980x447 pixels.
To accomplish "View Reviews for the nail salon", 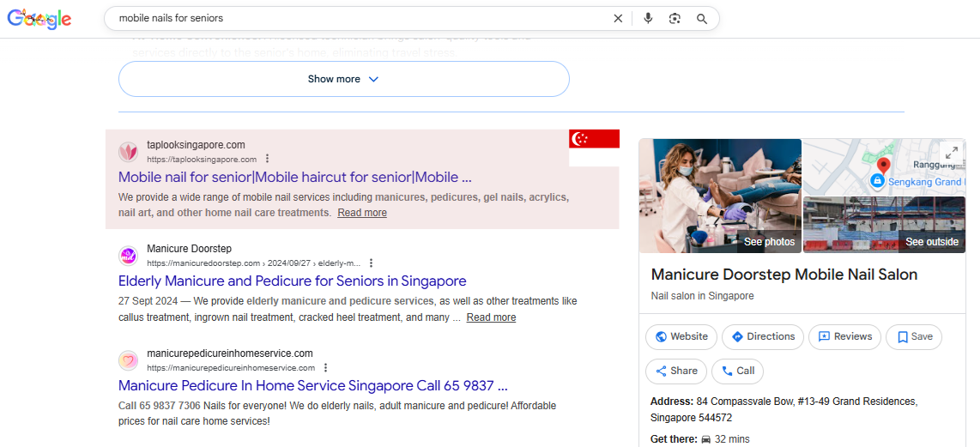I will coord(844,336).
